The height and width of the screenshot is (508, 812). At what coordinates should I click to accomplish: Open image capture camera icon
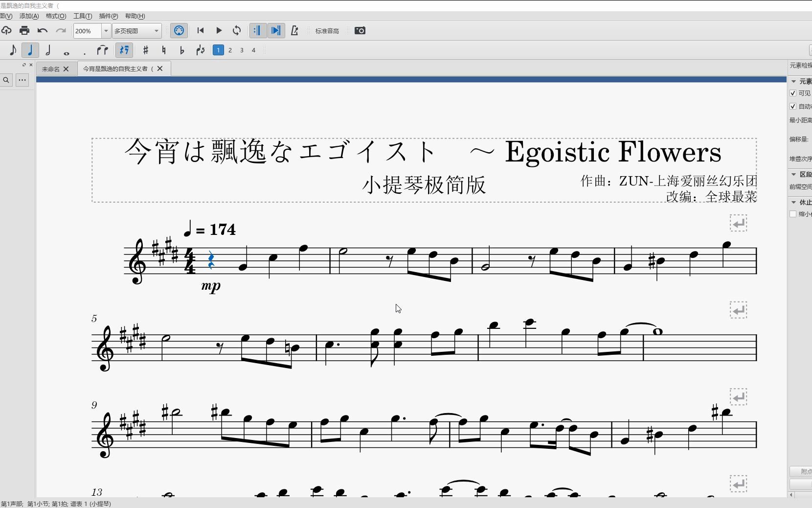click(360, 31)
